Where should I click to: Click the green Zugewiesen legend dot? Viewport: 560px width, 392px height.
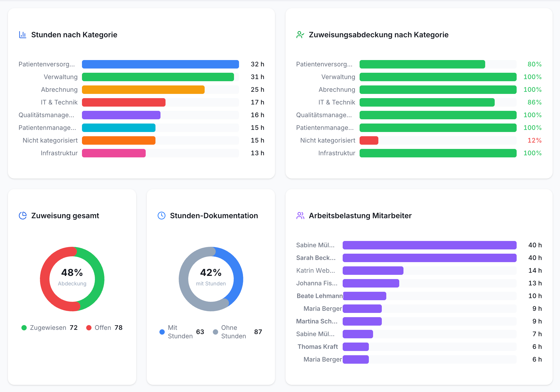24,328
